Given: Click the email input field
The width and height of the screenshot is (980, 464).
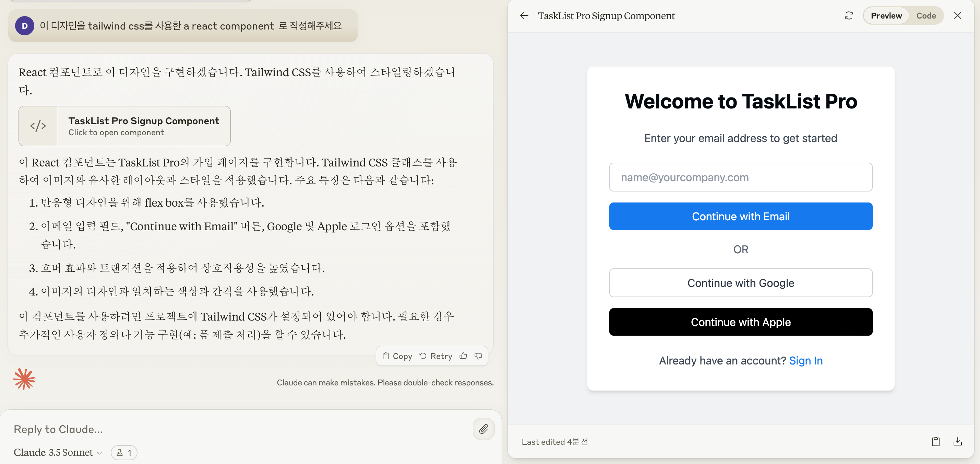Looking at the screenshot, I should [741, 177].
